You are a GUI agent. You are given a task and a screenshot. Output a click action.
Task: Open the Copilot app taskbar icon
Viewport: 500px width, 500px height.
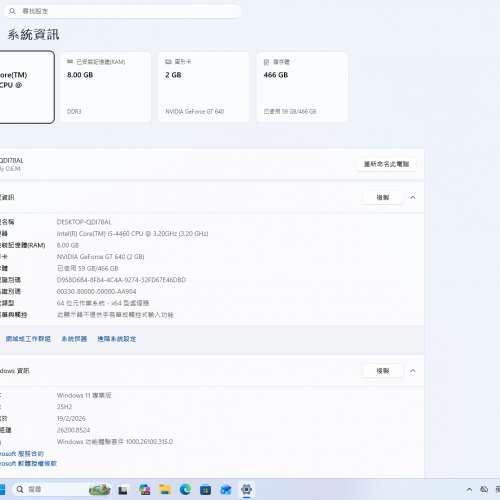(x=145, y=489)
